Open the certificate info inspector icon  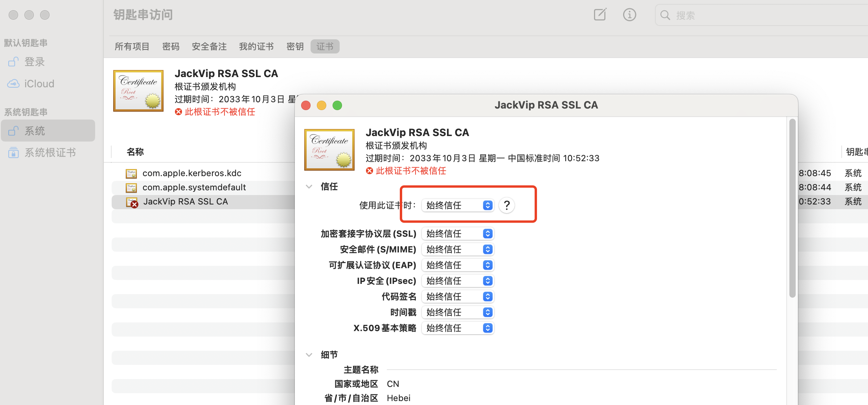[629, 15]
